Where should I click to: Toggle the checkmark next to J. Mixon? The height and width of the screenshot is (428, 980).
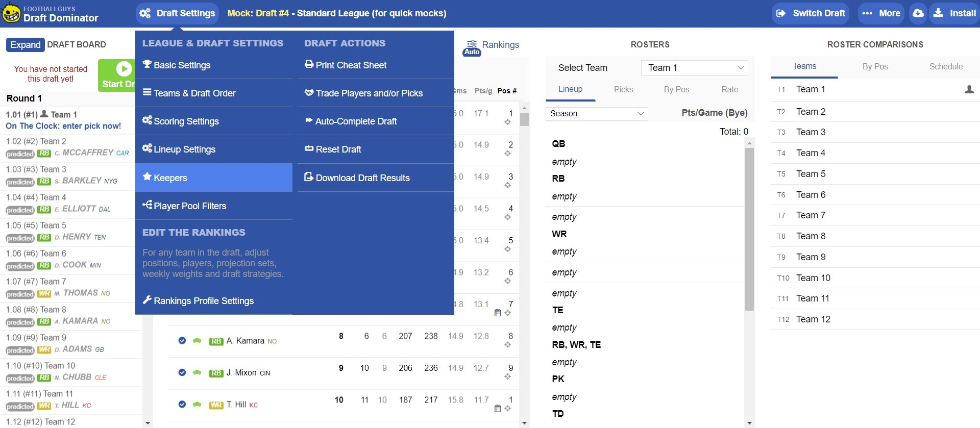182,373
